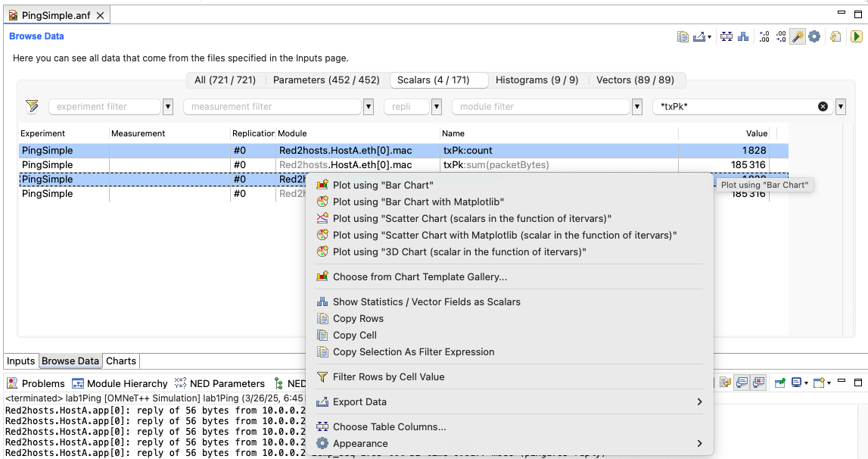Viewport: 868px width, 459px height.
Task: Click the green play toolbar icon
Action: (857, 36)
